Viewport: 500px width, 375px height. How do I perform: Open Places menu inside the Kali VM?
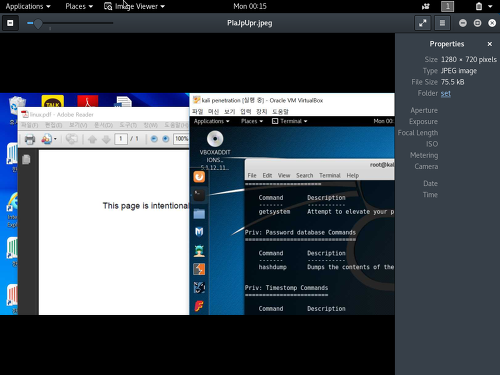[252, 121]
